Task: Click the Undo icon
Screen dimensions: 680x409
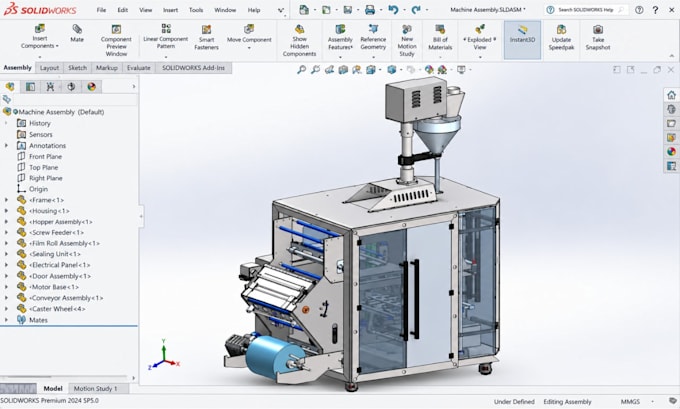Action: coord(393,10)
